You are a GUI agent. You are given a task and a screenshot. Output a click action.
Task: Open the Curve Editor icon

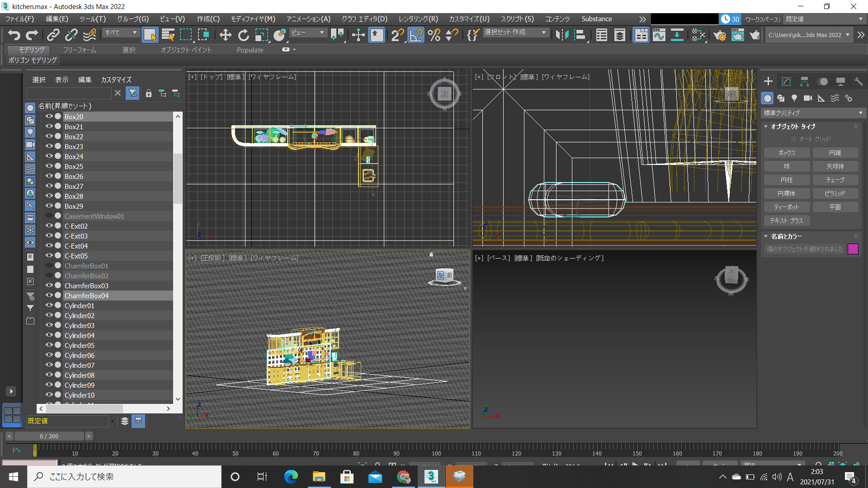click(x=659, y=35)
